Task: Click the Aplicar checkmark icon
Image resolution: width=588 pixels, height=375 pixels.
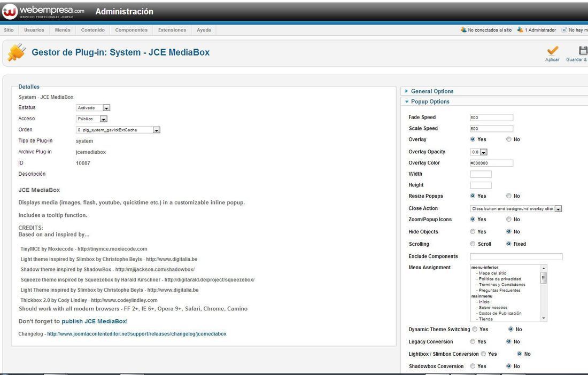Action: tap(552, 51)
